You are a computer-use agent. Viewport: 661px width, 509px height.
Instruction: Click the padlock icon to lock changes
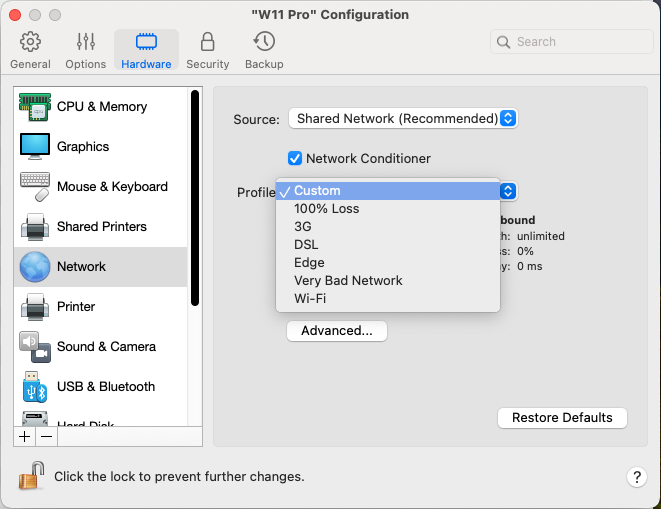[x=31, y=476]
